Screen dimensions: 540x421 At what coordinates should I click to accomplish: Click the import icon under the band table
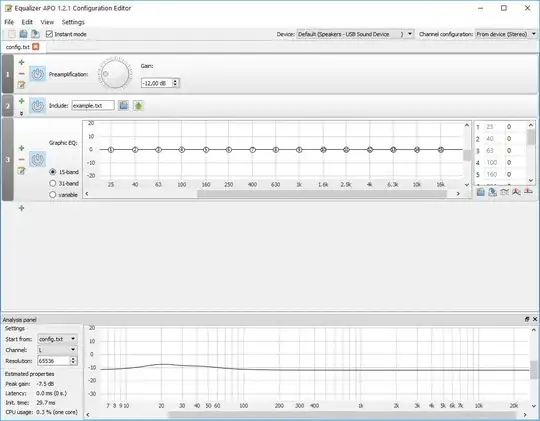tap(481, 192)
